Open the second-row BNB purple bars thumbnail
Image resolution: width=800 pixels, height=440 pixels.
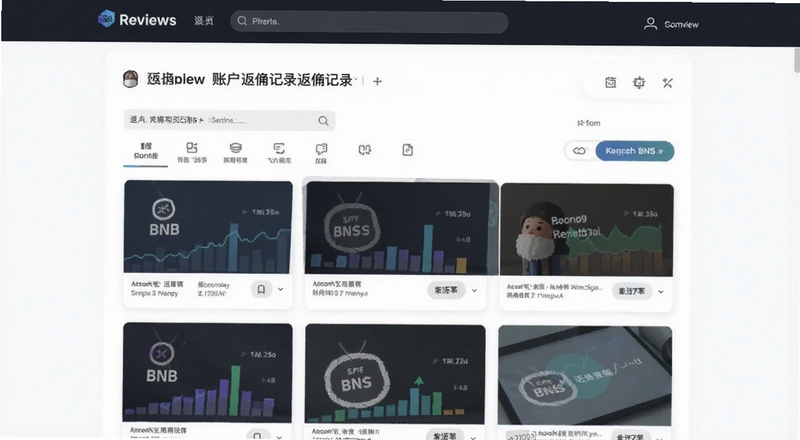(208, 372)
